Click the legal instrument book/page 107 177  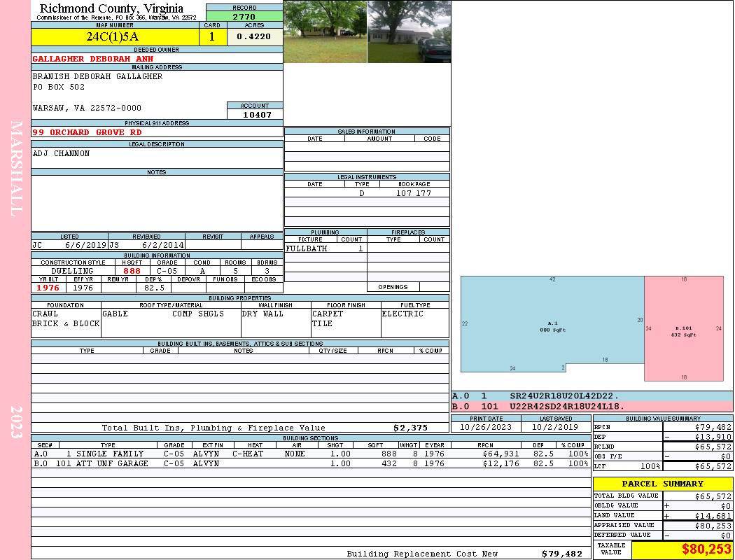(413, 193)
